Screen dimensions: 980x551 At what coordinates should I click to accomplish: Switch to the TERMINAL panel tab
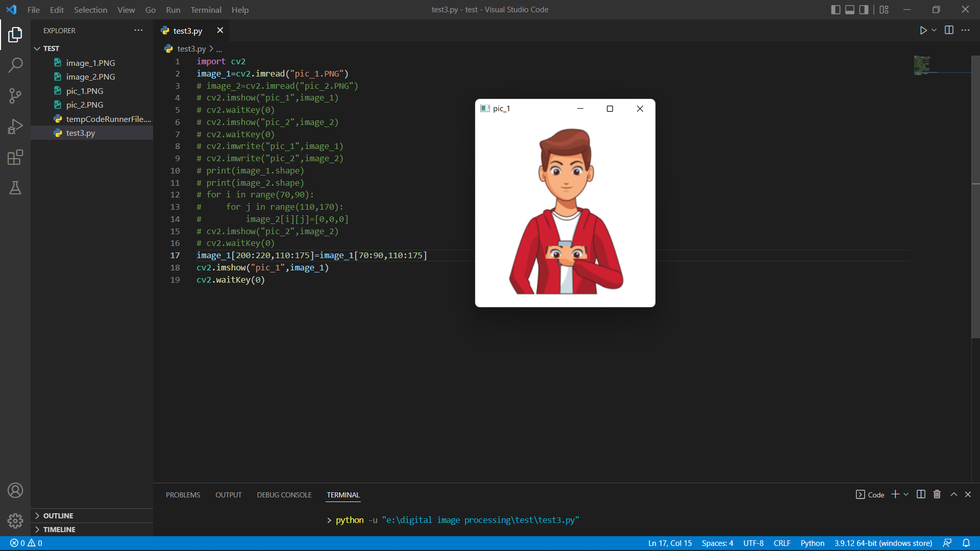tap(343, 495)
